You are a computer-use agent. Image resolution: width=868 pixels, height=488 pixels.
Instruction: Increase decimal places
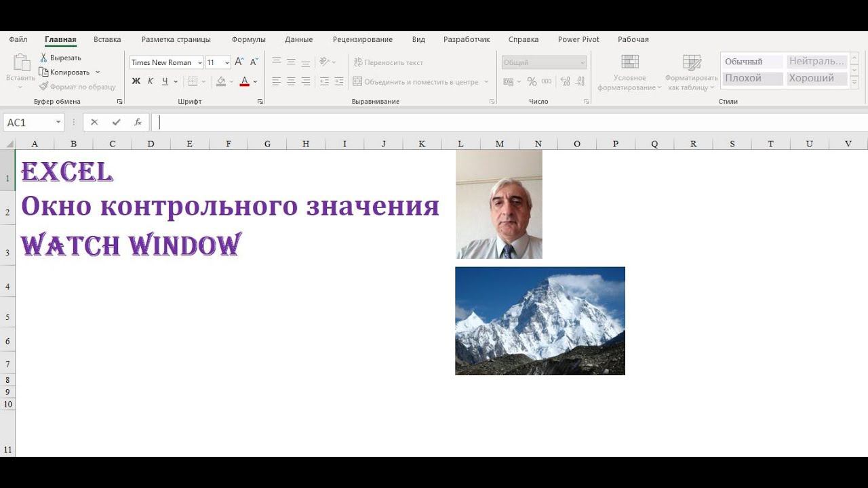tap(565, 81)
